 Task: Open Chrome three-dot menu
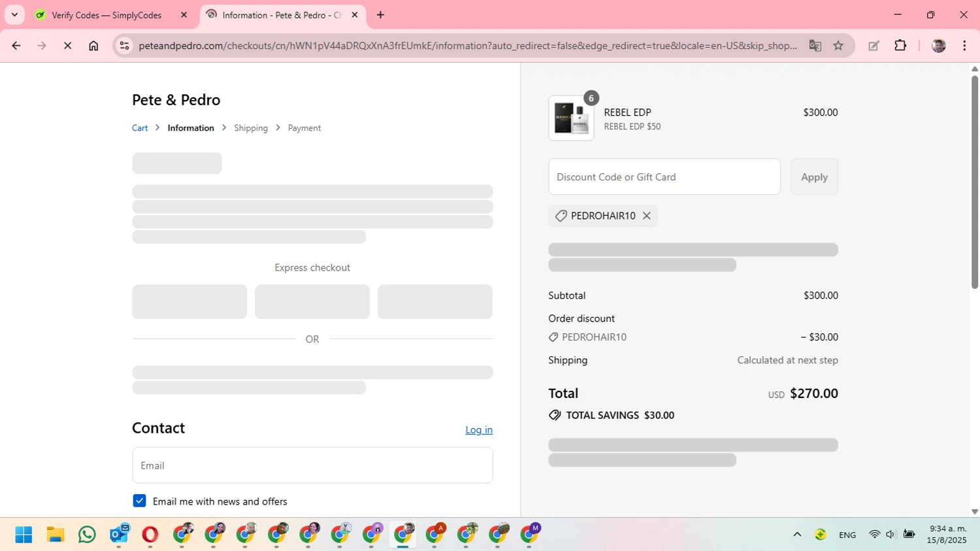point(964,46)
